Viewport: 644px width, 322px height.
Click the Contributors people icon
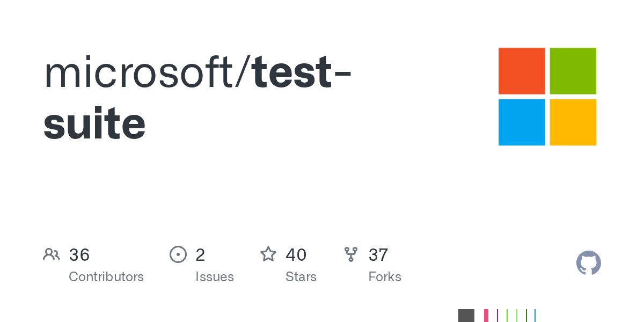click(x=52, y=254)
